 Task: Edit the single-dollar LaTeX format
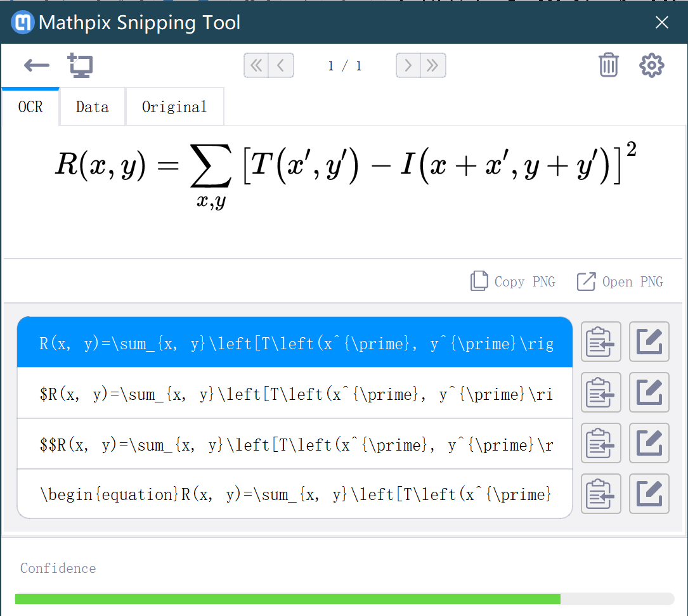pos(649,392)
